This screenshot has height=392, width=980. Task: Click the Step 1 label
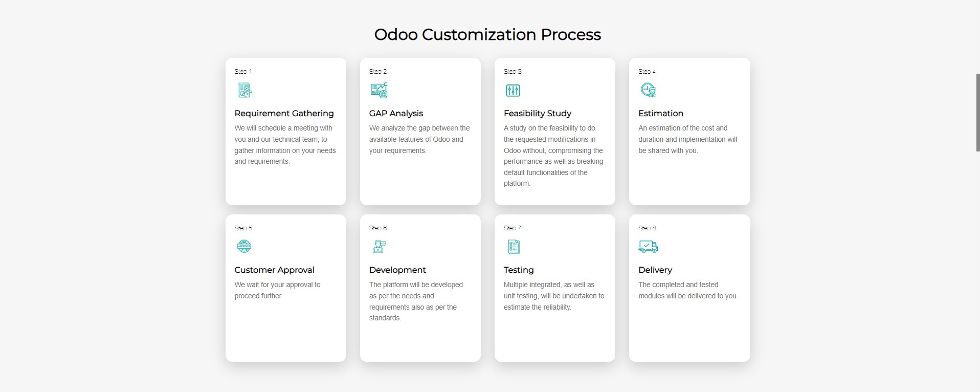pyautogui.click(x=242, y=72)
